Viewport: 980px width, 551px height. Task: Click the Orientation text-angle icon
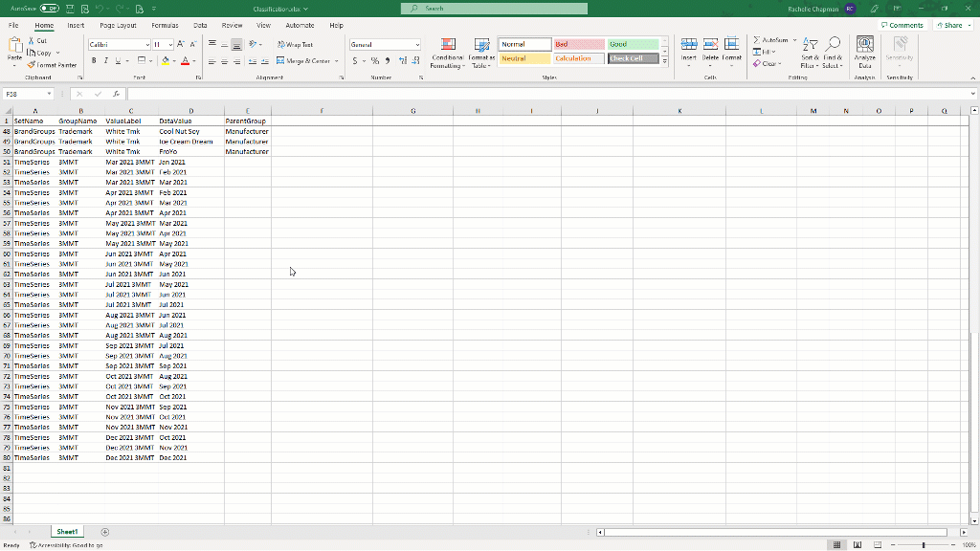pos(253,44)
